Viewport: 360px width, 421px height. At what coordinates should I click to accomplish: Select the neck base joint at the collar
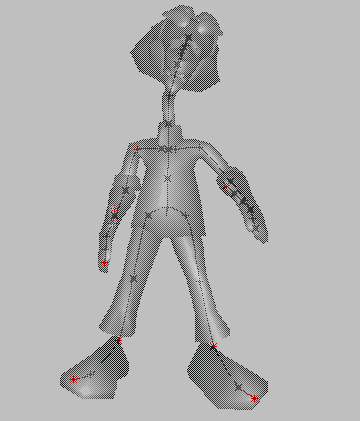pos(168,124)
